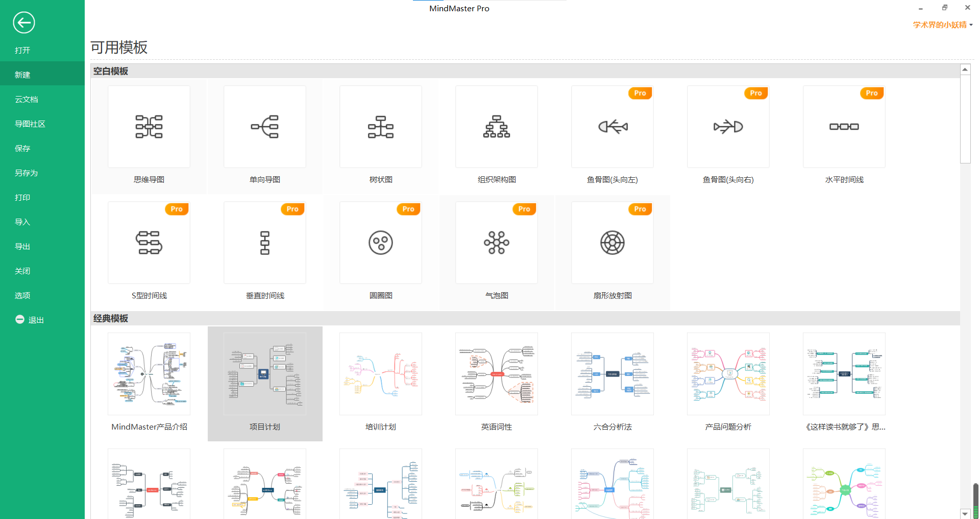Click the Pro badge on 气泡图
Viewport: 980px width, 519px height.
point(524,209)
